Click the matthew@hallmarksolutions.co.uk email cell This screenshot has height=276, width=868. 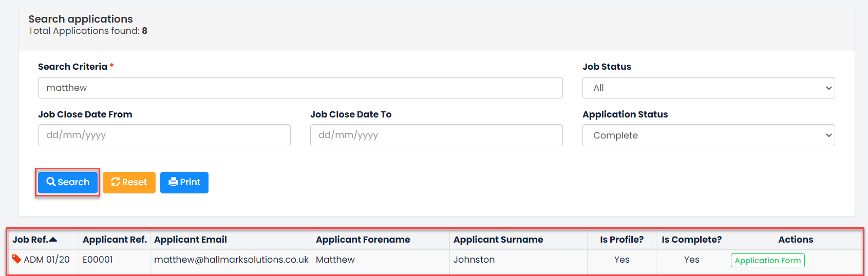tap(231, 260)
